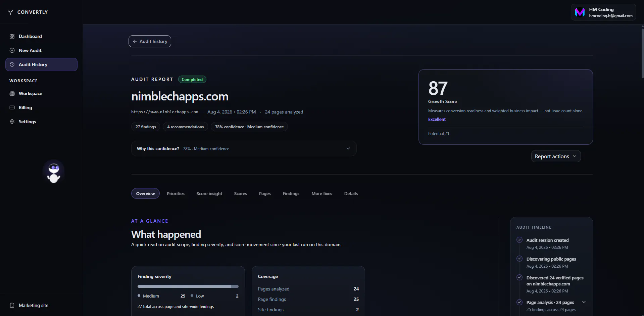The width and height of the screenshot is (644, 316).
Task: Click the Completed status badge
Action: tap(192, 79)
